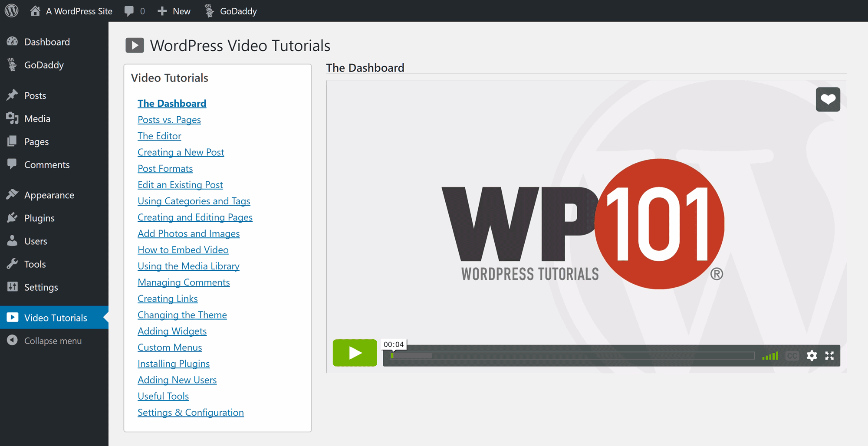Click the Media icon in sidebar
Viewport: 868px width, 446px height.
pyautogui.click(x=12, y=118)
